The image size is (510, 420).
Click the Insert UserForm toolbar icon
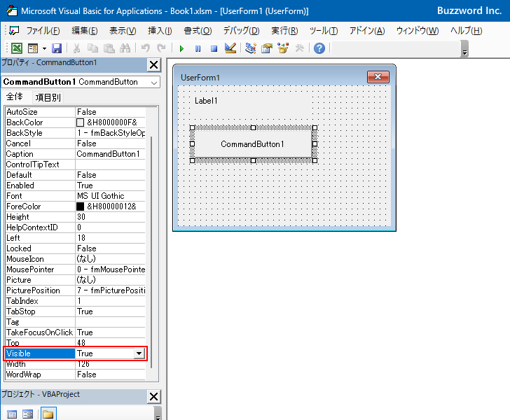33,48
